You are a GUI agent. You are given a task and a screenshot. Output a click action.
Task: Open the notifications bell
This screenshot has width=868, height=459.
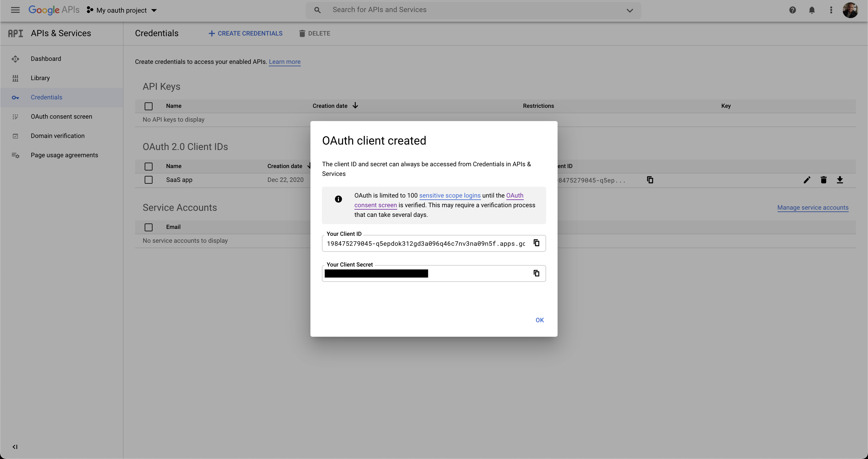tap(812, 10)
